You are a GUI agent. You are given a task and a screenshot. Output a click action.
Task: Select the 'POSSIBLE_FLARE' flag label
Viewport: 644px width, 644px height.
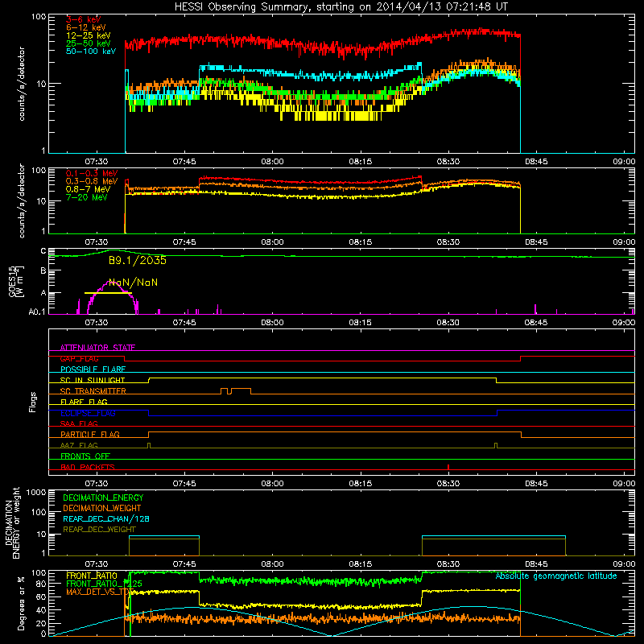pos(93,369)
